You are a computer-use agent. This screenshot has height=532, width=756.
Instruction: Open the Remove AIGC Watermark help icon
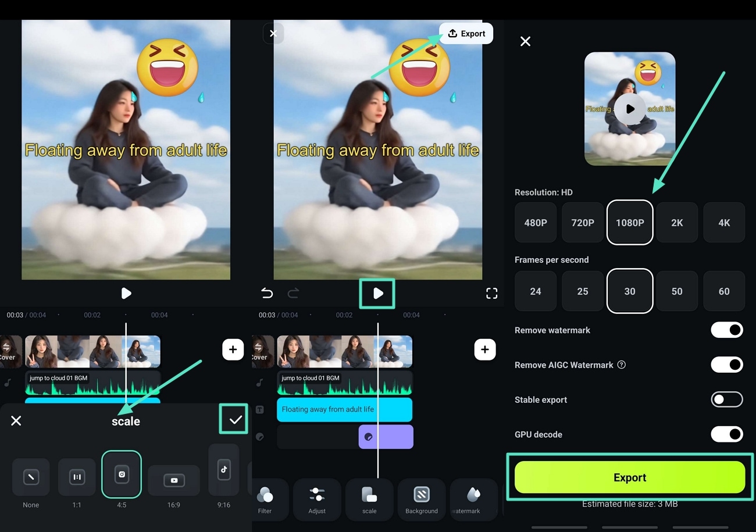(x=622, y=365)
